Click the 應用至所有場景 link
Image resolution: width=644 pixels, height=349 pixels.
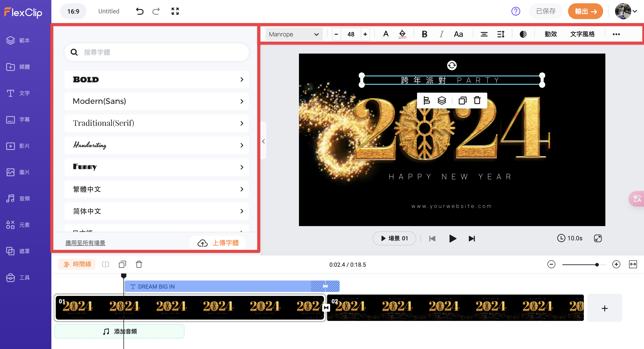tap(85, 243)
